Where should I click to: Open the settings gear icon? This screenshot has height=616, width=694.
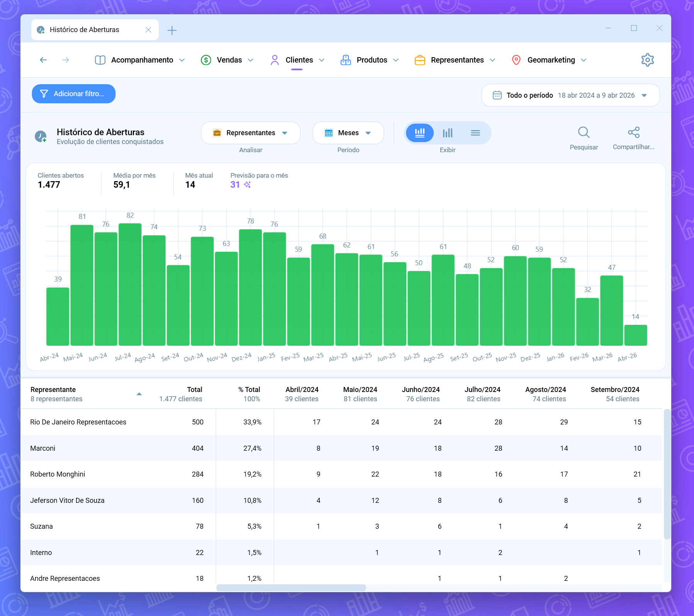[647, 60]
